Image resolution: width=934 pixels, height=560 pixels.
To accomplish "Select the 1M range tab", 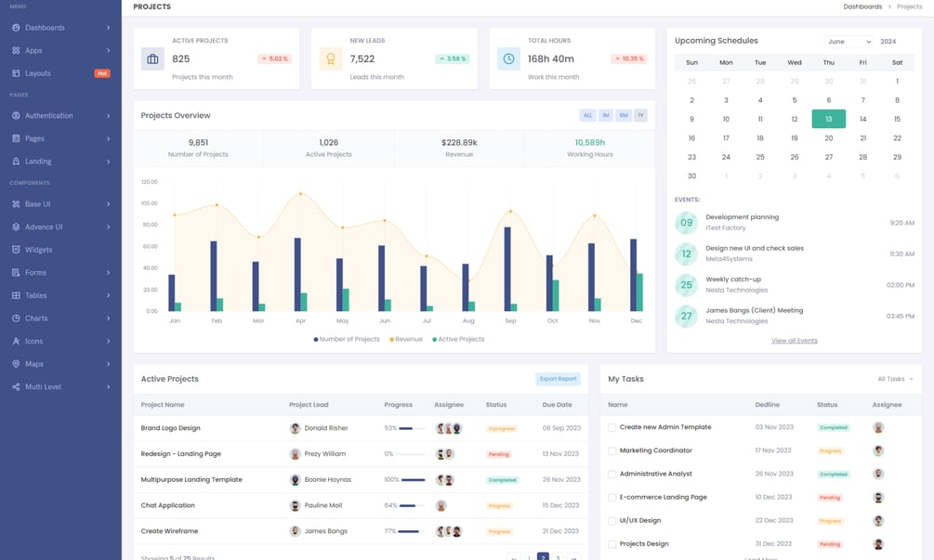I will (605, 115).
